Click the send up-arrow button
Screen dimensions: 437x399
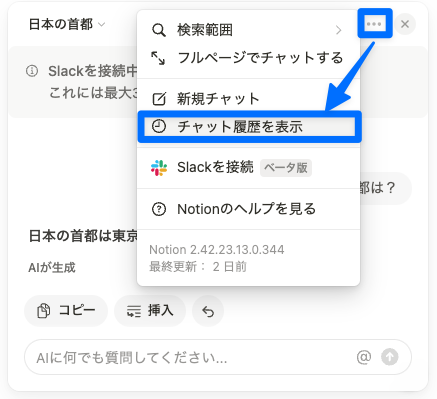[390, 357]
